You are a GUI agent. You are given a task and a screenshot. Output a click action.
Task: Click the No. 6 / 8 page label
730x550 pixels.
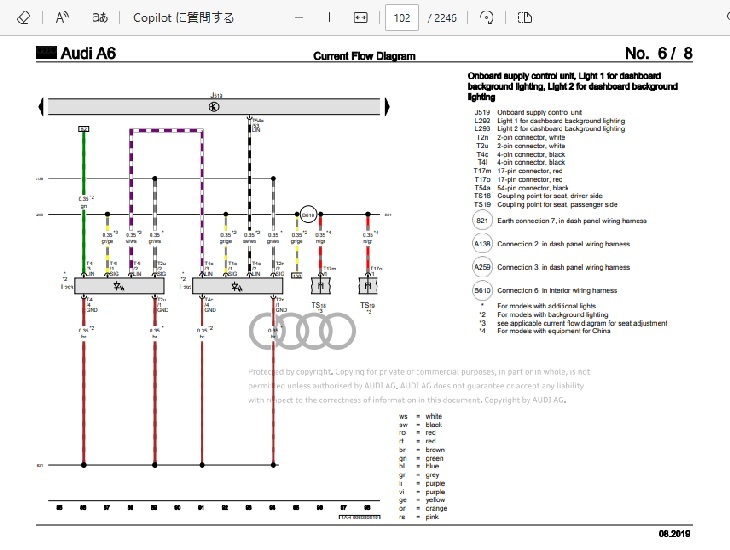pyautogui.click(x=659, y=53)
